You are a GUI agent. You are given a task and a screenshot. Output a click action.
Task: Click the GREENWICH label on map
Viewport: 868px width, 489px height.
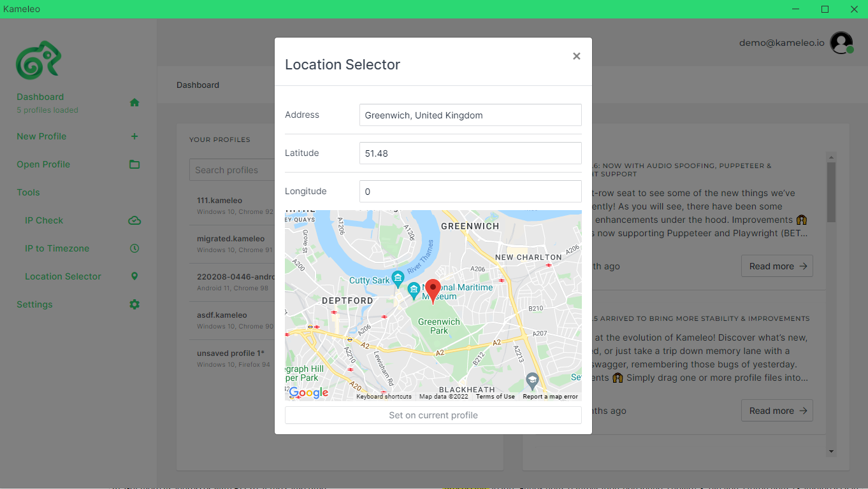point(470,226)
